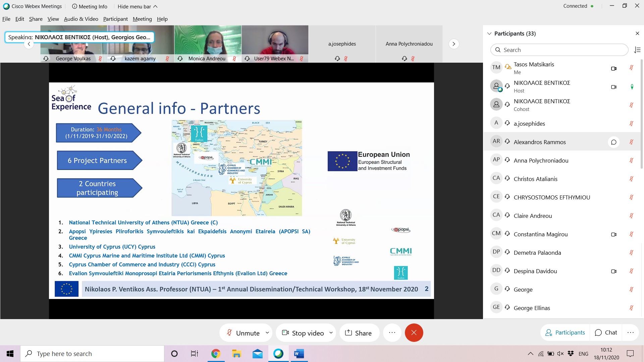Open Microsoft Word from taskbar

[299, 354]
